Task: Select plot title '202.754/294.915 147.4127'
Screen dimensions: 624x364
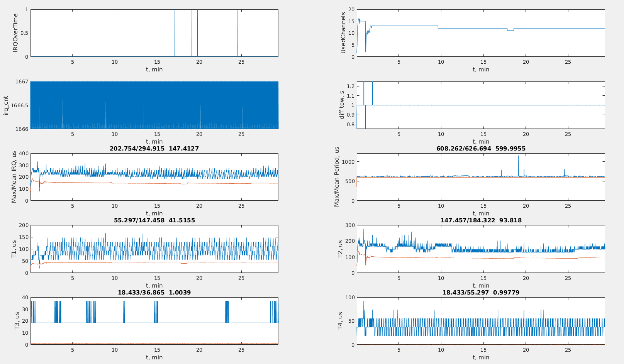Action: (154, 149)
